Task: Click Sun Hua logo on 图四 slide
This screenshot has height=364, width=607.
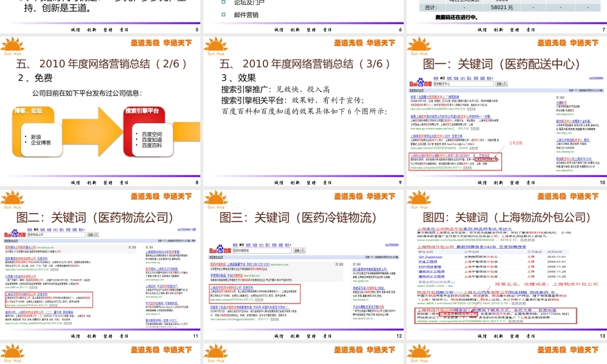Action: pos(419,200)
